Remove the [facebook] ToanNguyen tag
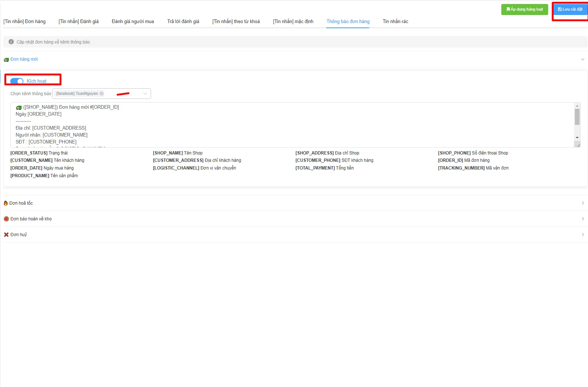The image size is (588, 387). click(x=102, y=94)
